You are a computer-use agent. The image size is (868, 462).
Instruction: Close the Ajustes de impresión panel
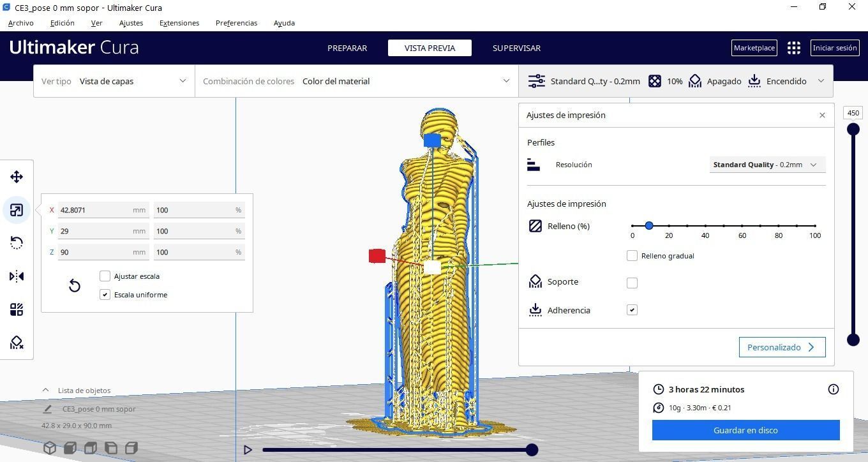822,115
